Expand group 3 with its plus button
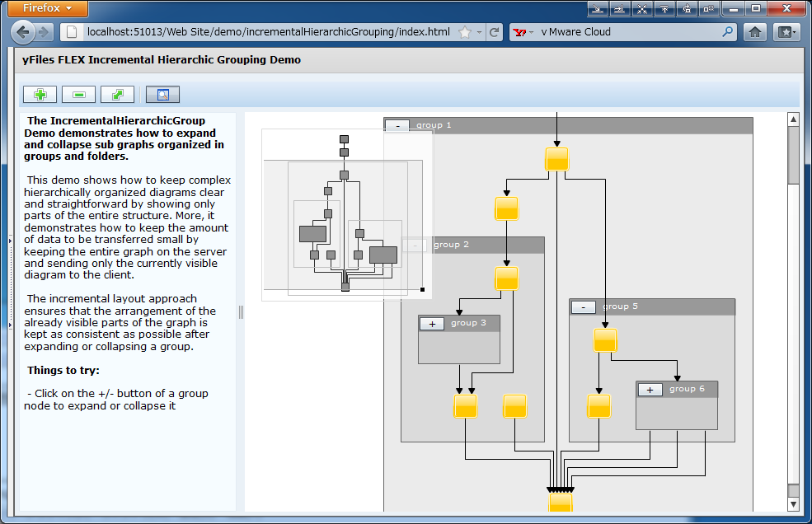This screenshot has height=524, width=812. click(x=433, y=324)
